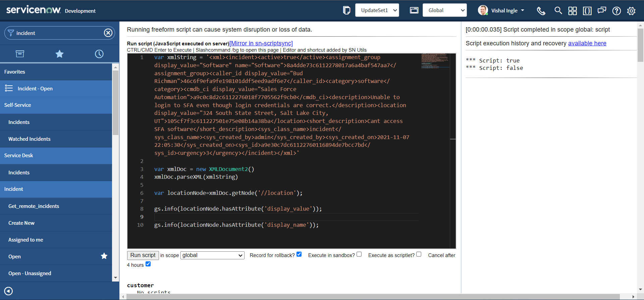Viewport: 644px width, 300px height.
Task: Expand the Vishal Ingle user menu
Action: click(508, 10)
